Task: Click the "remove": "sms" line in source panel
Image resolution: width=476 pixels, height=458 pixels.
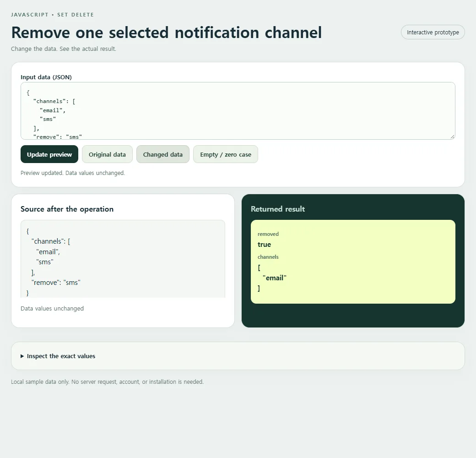Action: point(56,283)
